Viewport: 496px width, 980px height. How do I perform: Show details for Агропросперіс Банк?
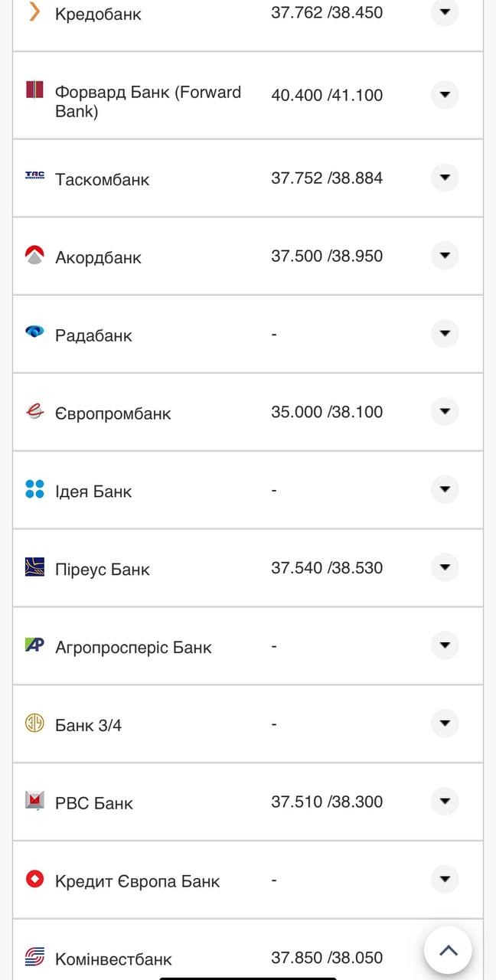(x=445, y=645)
